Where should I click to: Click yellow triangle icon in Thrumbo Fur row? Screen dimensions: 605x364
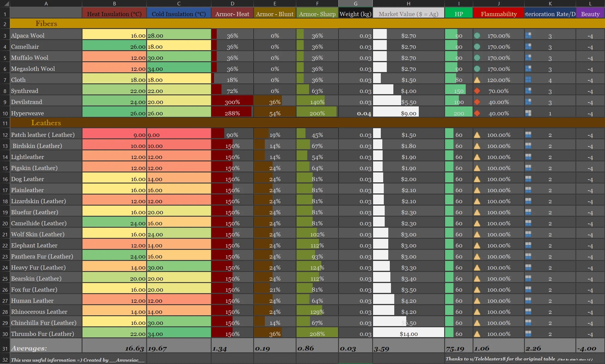(477, 334)
